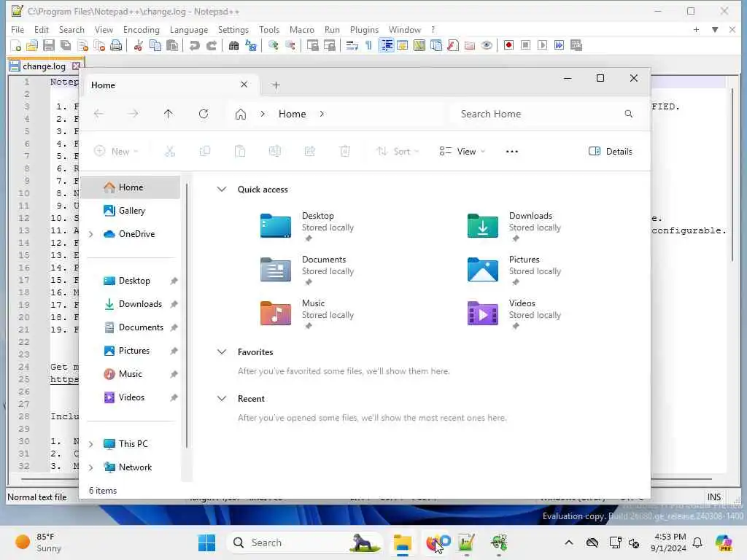Select Downloads folder in Quick access
This screenshot has height=560, width=747.
pyautogui.click(x=514, y=226)
